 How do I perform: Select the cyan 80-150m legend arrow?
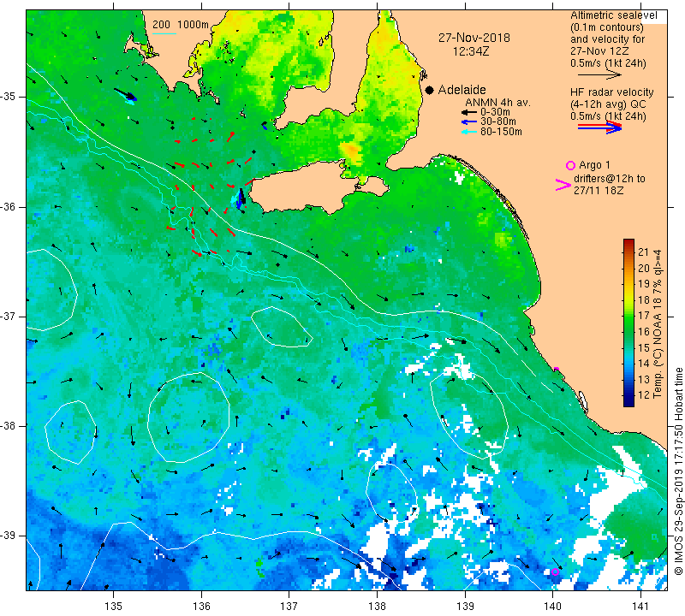[x=469, y=132]
